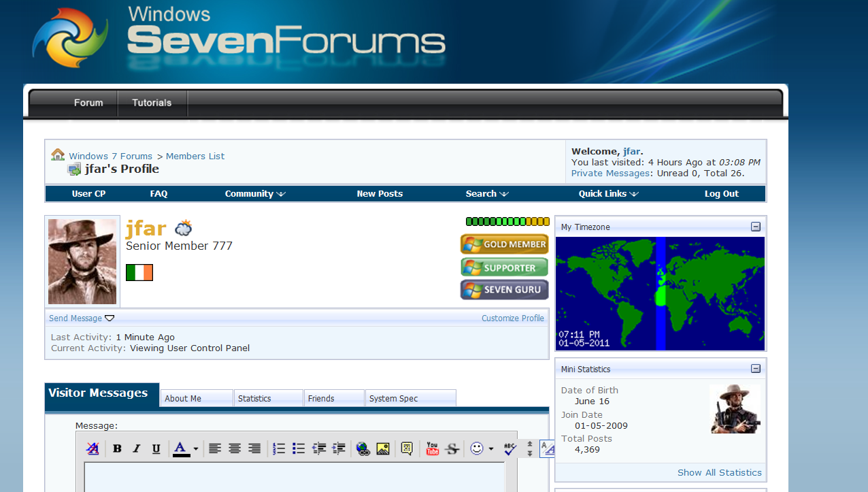Wrap quote tags around selected text
868x492 pixels.
[407, 448]
